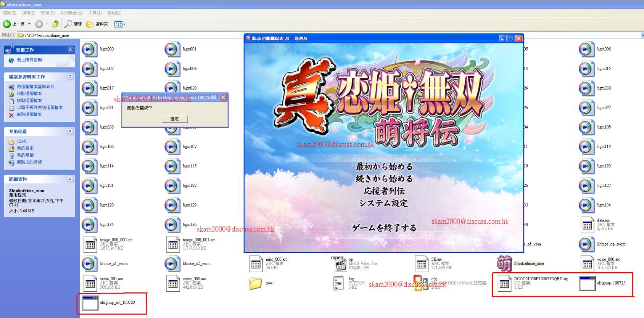Click 刪除這個檔案 link
Viewport: 644px width, 318px height.
29,114
